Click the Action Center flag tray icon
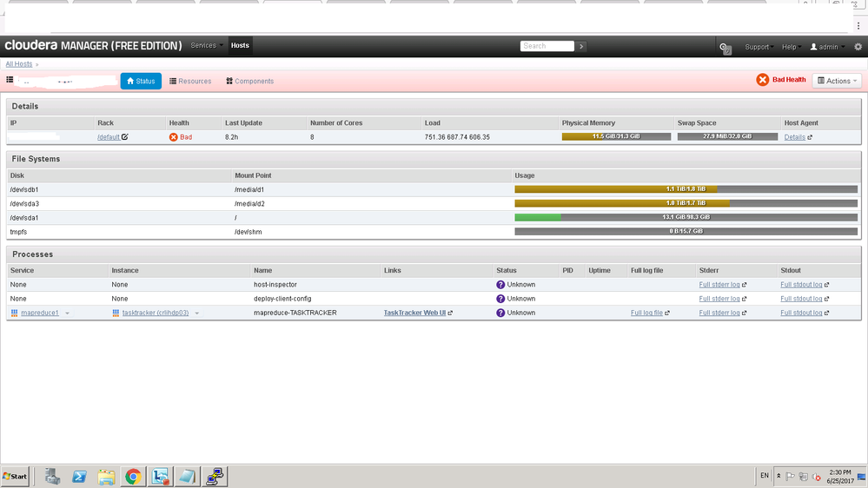The image size is (868, 488). click(x=791, y=477)
